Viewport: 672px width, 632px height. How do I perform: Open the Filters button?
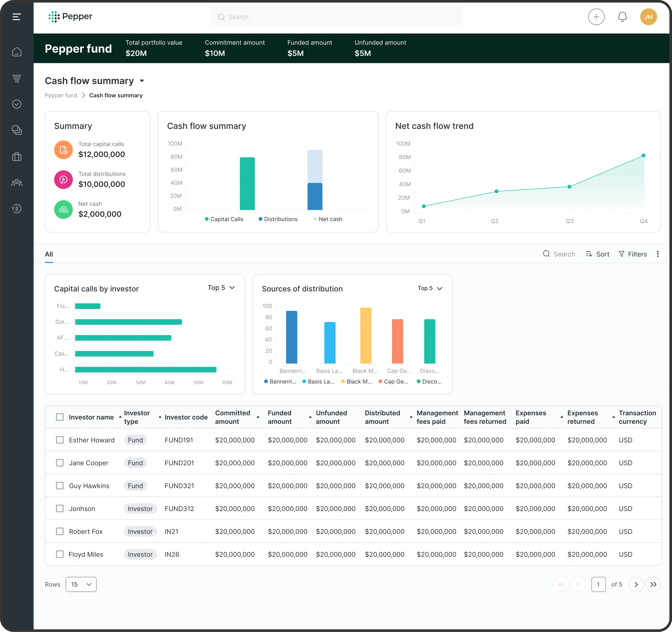click(632, 254)
